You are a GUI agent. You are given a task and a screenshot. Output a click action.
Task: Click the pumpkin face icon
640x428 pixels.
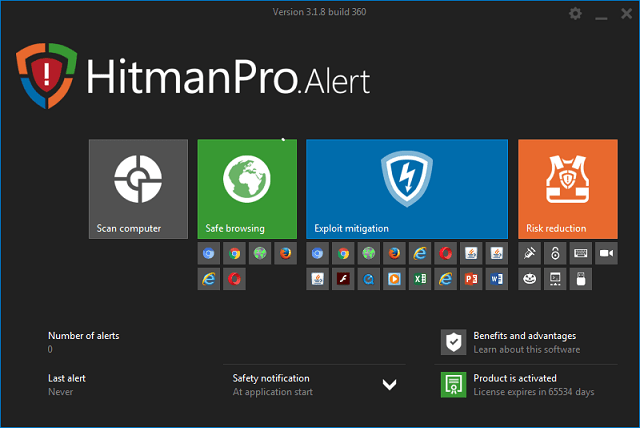(x=529, y=279)
